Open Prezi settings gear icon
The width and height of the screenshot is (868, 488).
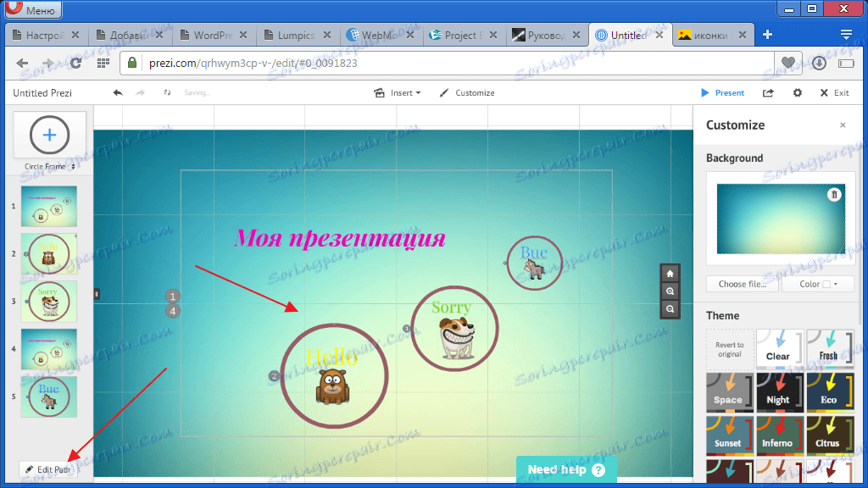click(797, 93)
